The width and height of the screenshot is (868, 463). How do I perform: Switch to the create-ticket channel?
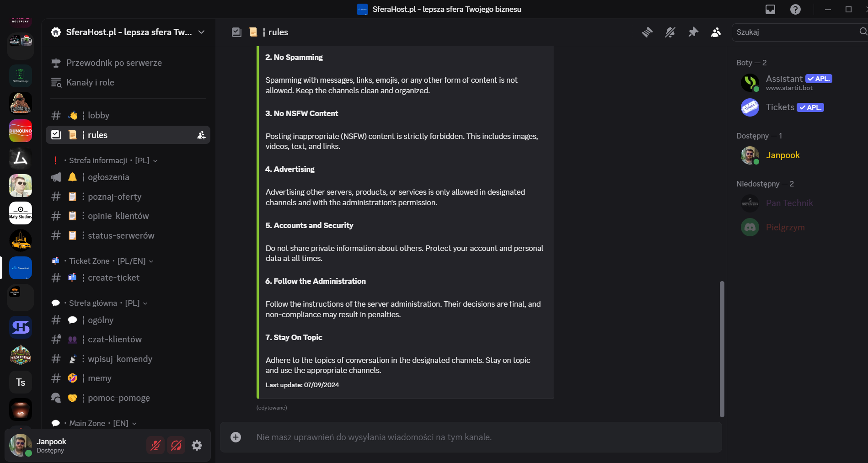[x=113, y=277]
